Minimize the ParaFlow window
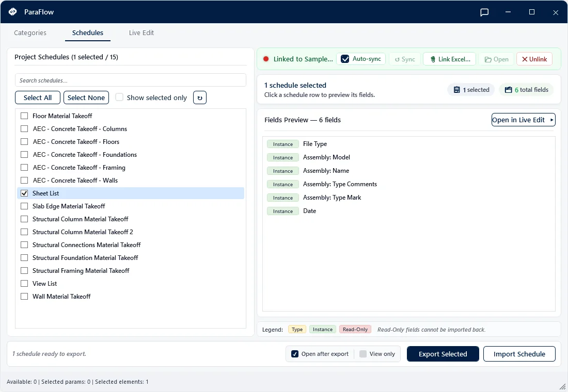 click(x=508, y=12)
